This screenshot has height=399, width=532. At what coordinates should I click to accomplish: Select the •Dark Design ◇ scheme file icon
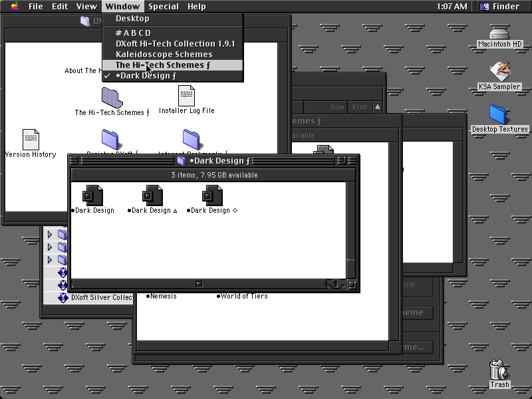pos(212,196)
